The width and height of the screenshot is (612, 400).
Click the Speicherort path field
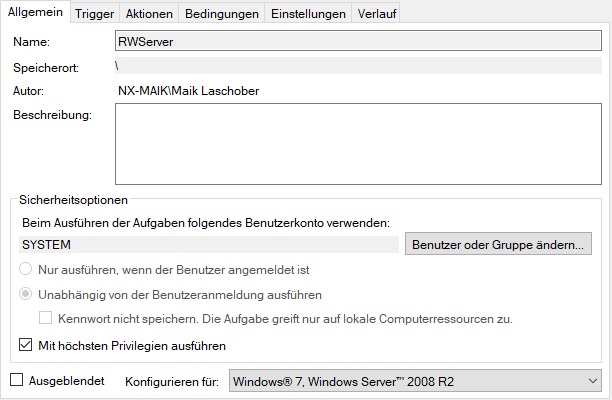coord(357,67)
